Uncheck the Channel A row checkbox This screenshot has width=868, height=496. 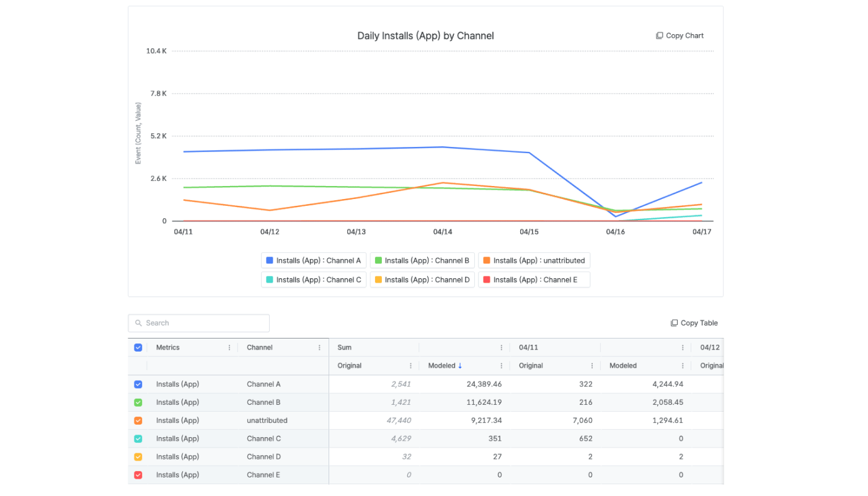click(138, 384)
